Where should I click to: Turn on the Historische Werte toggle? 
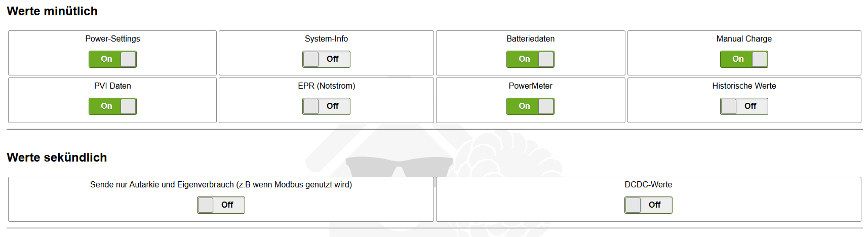pos(744,106)
